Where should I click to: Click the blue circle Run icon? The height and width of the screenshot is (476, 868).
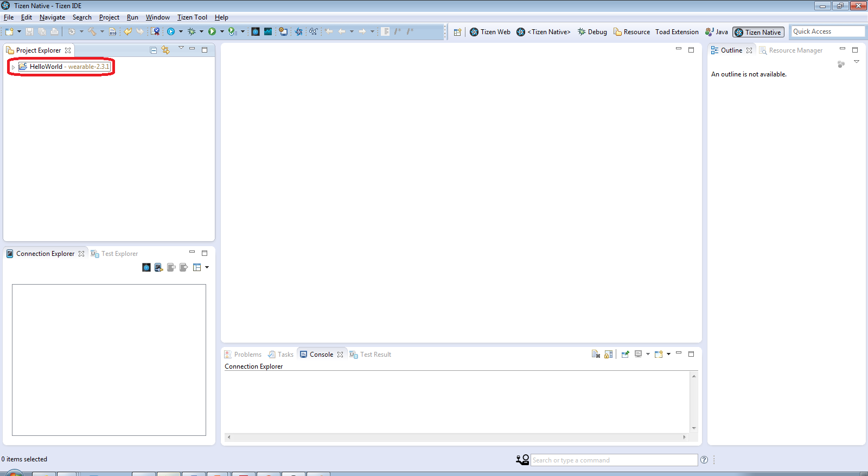171,31
